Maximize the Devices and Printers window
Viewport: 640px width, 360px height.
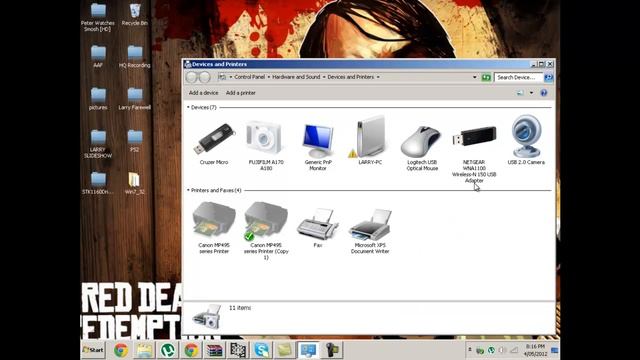(541, 64)
